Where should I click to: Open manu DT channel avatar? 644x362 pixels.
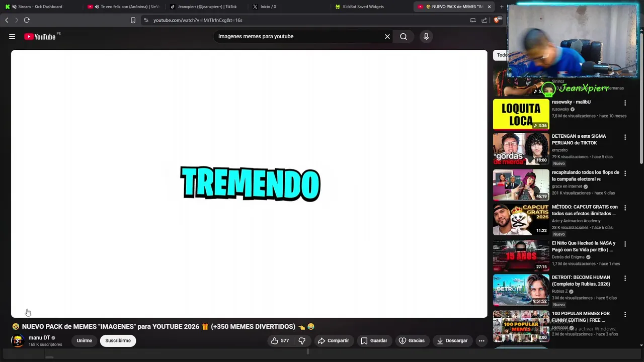click(18, 341)
